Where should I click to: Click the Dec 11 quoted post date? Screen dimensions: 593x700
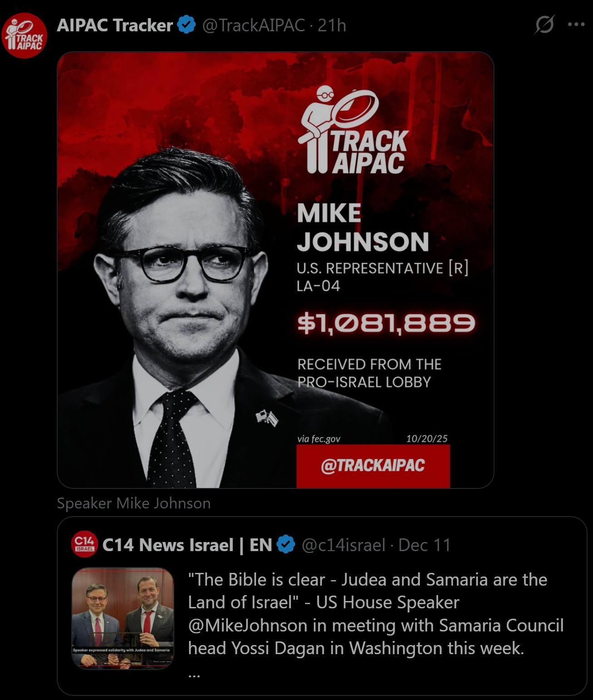tap(425, 545)
